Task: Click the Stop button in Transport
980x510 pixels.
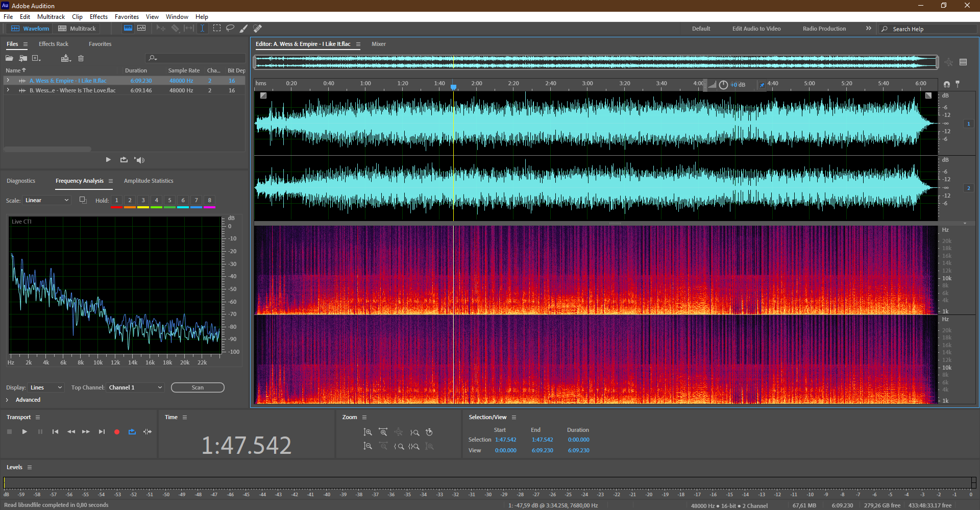Action: click(9, 432)
